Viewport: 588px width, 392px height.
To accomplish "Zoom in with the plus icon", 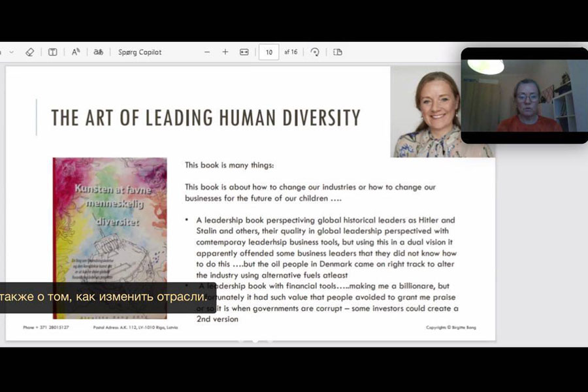I will point(225,52).
